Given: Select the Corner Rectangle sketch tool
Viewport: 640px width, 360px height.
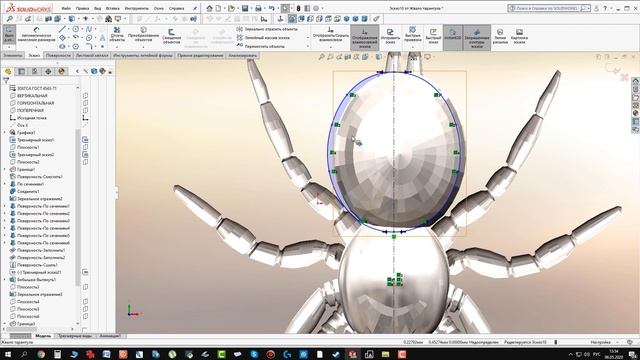Looking at the screenshot, I should click(62, 38).
